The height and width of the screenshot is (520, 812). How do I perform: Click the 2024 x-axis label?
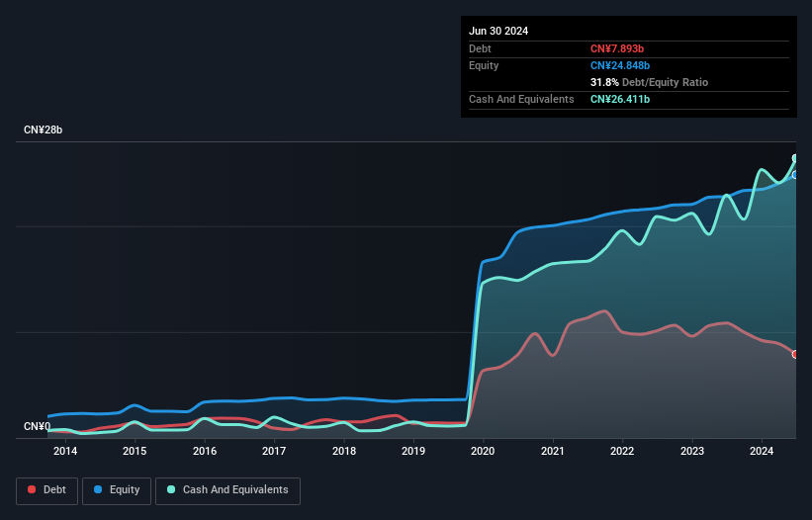click(x=762, y=451)
